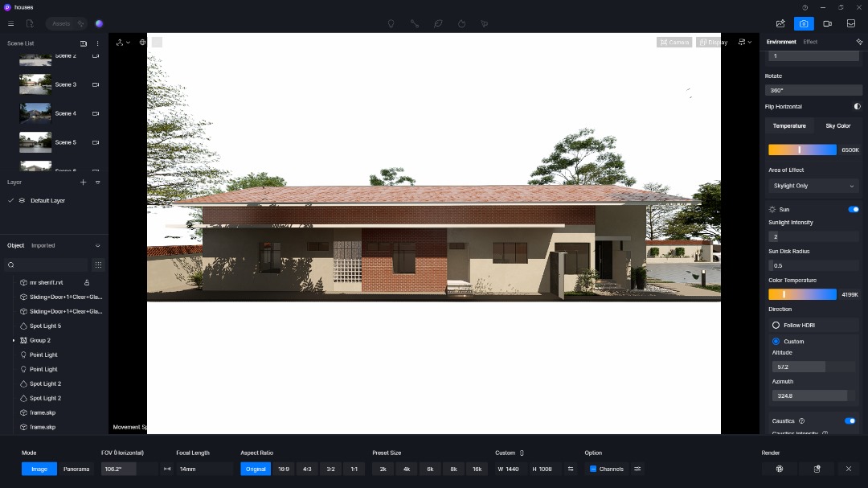Open channel settings sliders icon
This screenshot has width=868, height=488.
[x=637, y=469]
